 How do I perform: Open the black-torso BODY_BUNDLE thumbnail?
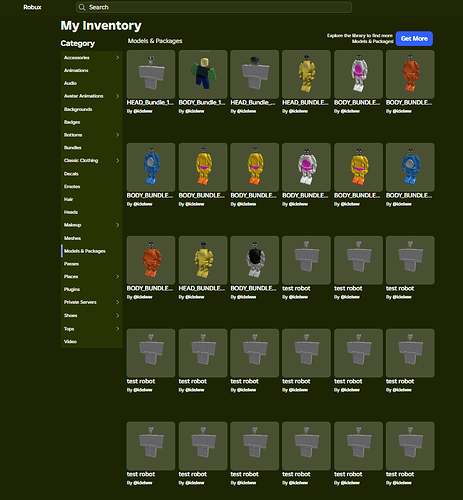click(x=255, y=260)
